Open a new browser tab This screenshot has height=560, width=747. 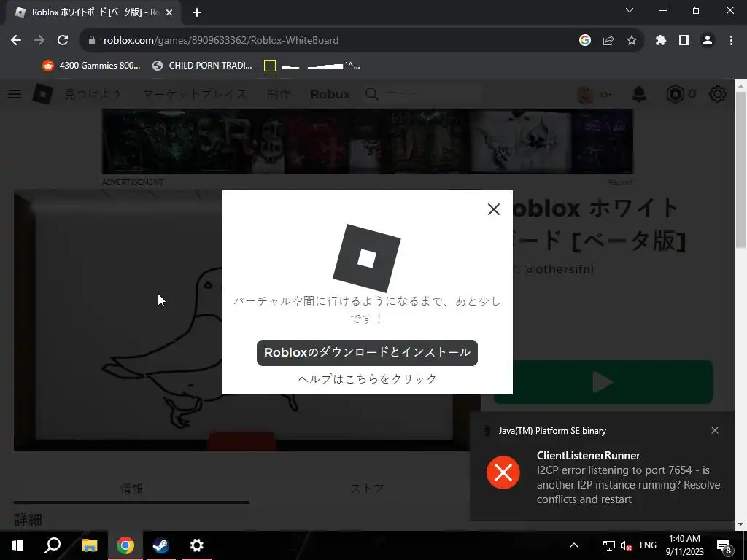[x=197, y=12]
